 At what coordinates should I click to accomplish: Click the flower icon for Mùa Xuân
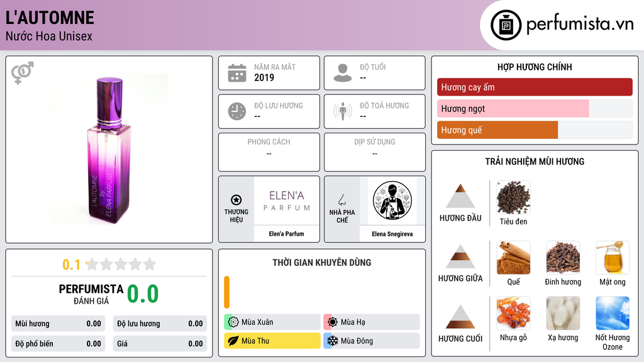(x=233, y=322)
